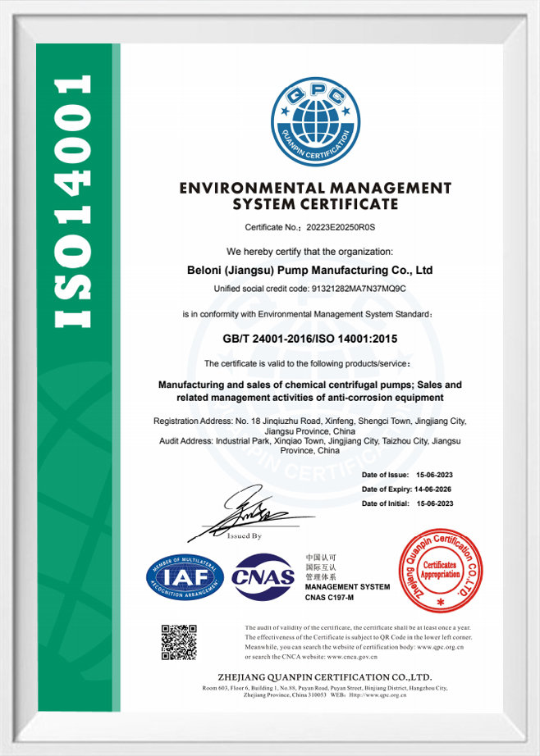Viewport: 540px width, 756px height.
Task: Click the CNAS accreditation logo
Action: point(263,576)
